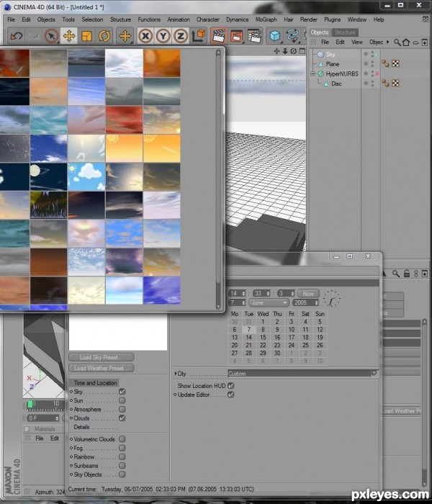Click the Now time button
Image resolution: width=432 pixels, height=504 pixels.
(308, 294)
